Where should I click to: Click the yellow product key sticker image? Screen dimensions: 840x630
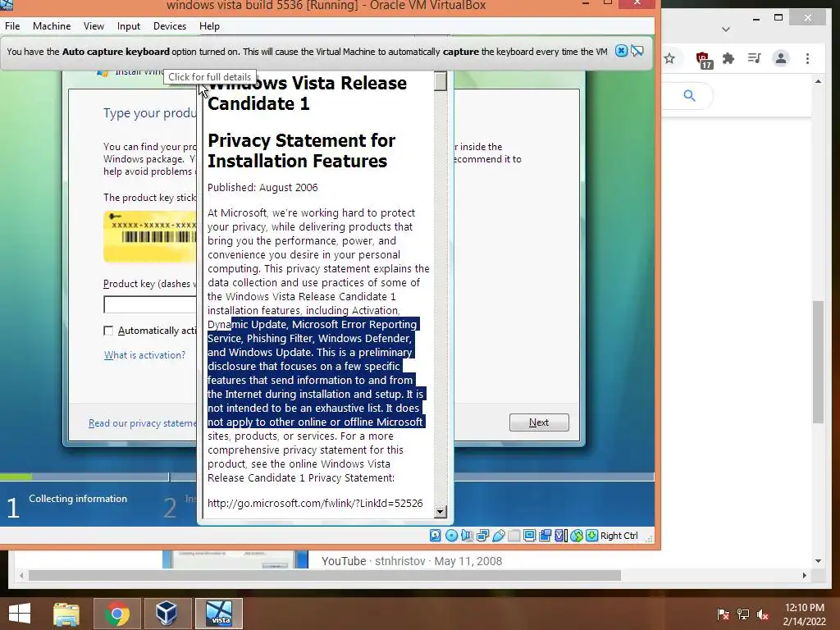[150, 237]
